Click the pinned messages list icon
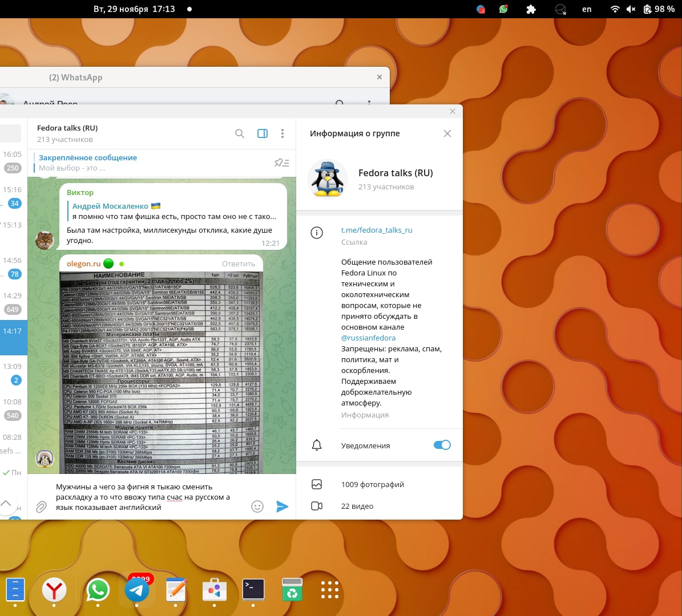Image resolution: width=682 pixels, height=616 pixels. [x=281, y=163]
